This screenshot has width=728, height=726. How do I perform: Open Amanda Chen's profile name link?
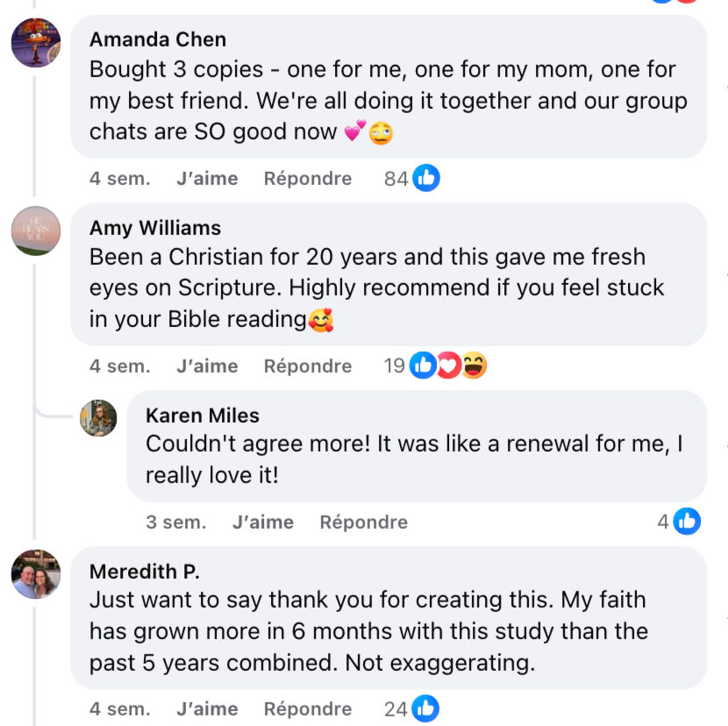coord(158,39)
